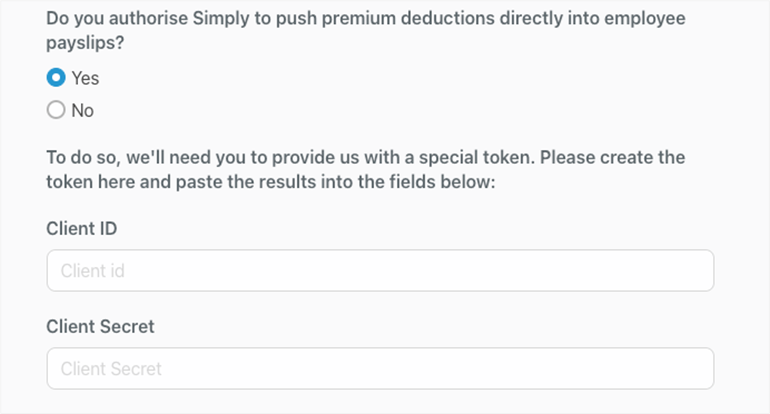Click the "Yes" option label text
This screenshot has height=414, width=770.
pyautogui.click(x=86, y=78)
